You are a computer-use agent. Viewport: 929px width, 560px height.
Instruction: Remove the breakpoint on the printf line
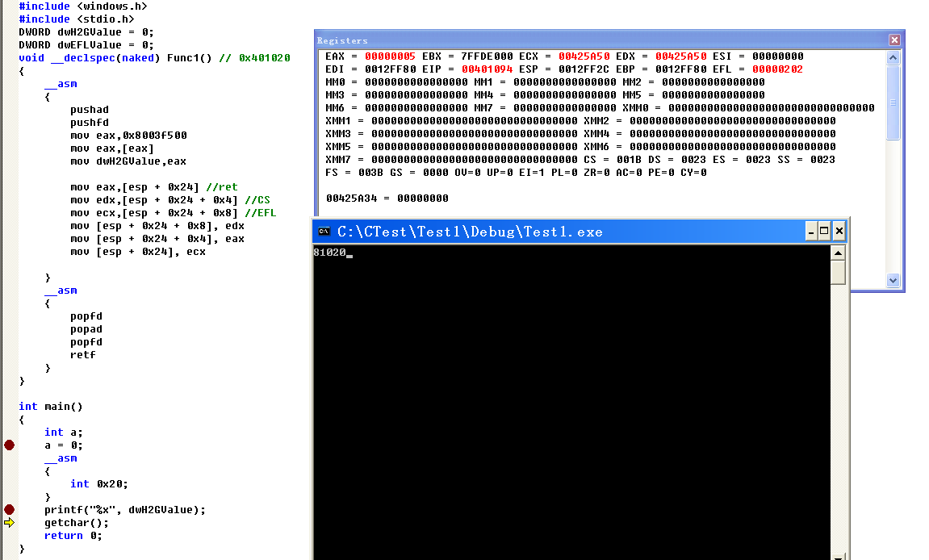[x=10, y=509]
